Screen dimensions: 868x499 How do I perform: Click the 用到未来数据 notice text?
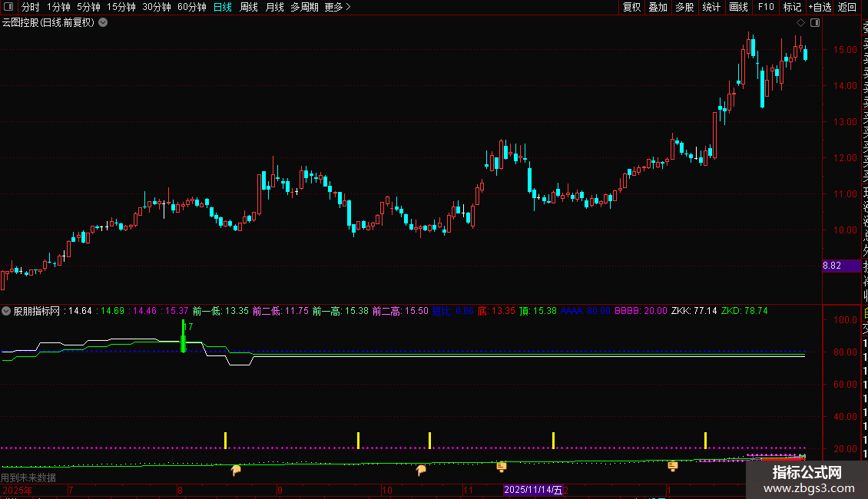pyautogui.click(x=28, y=478)
